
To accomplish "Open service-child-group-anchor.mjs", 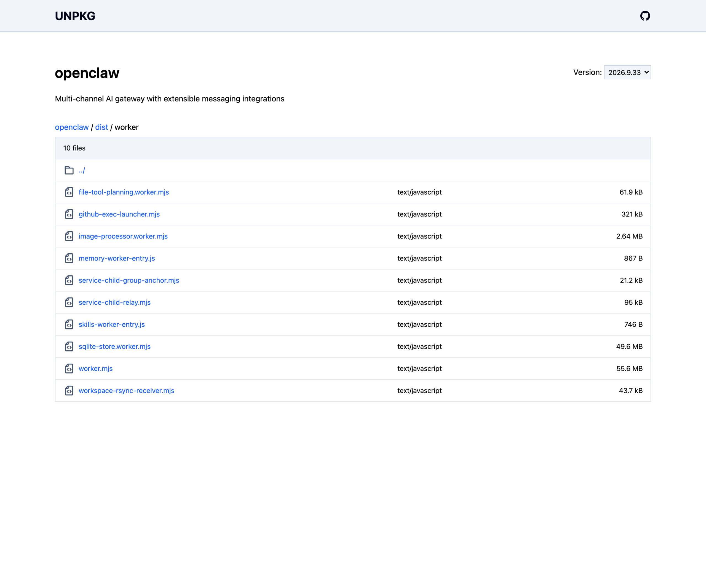I will tap(129, 280).
